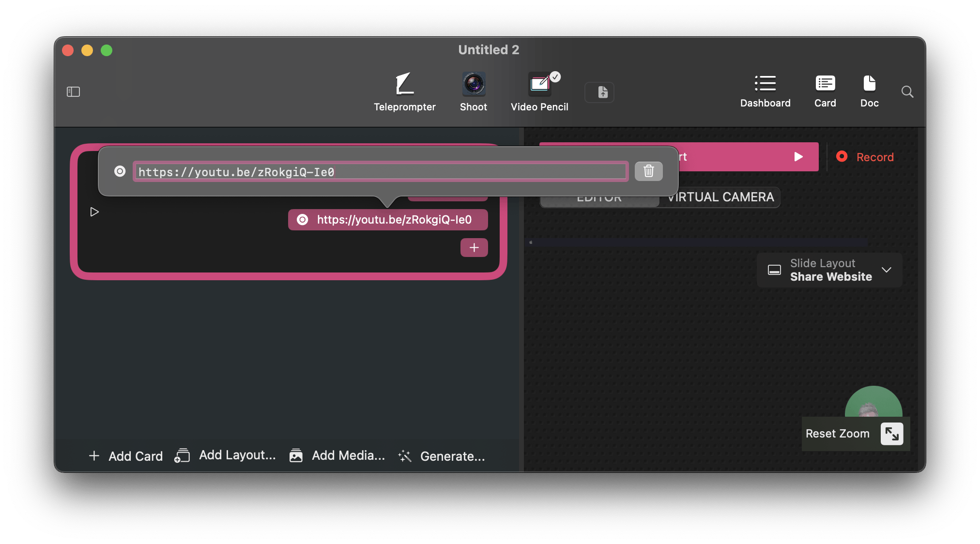
Task: Click the circle icon beside URL field
Action: tap(120, 171)
